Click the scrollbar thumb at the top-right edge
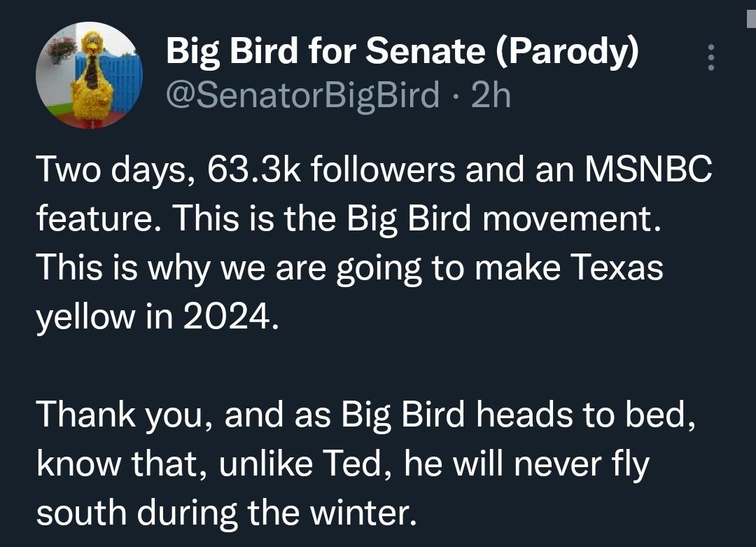The height and width of the screenshot is (547, 756). pos(752,14)
